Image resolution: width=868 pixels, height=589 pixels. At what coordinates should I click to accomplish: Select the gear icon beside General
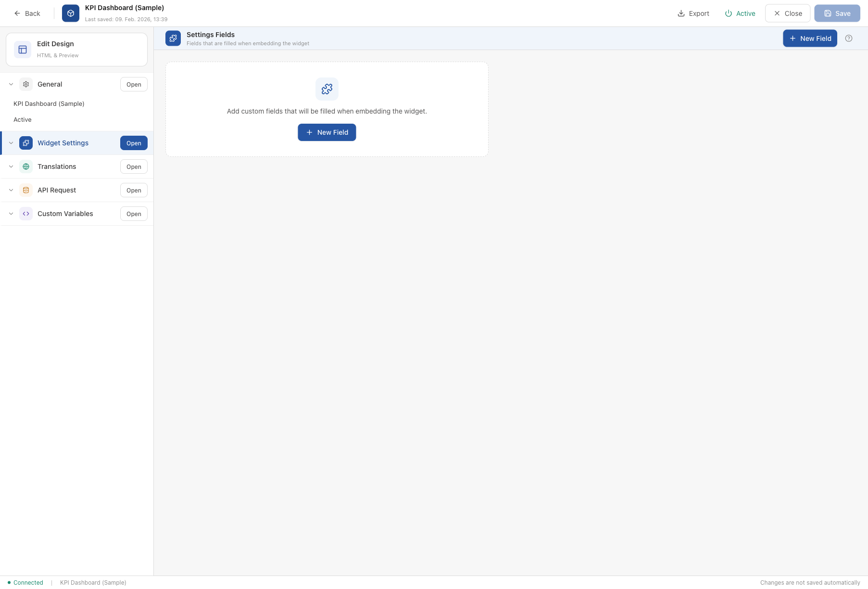point(25,84)
